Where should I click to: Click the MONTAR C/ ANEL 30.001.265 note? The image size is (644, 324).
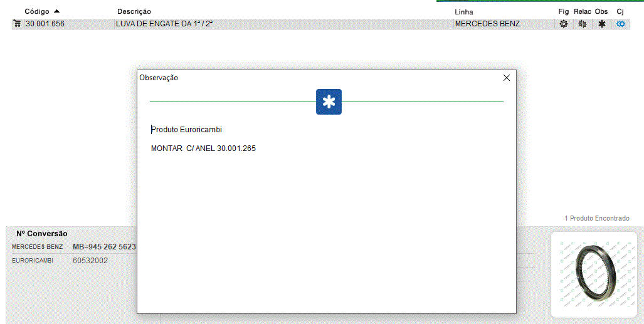point(203,149)
